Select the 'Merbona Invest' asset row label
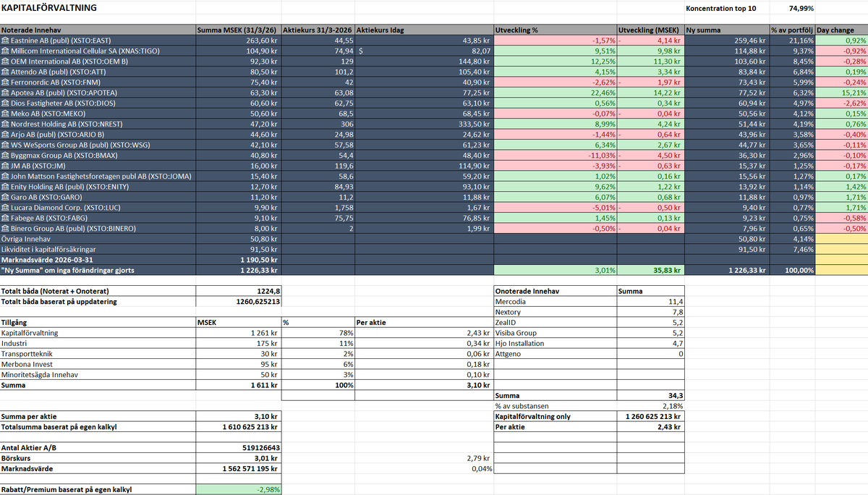 pos(98,364)
